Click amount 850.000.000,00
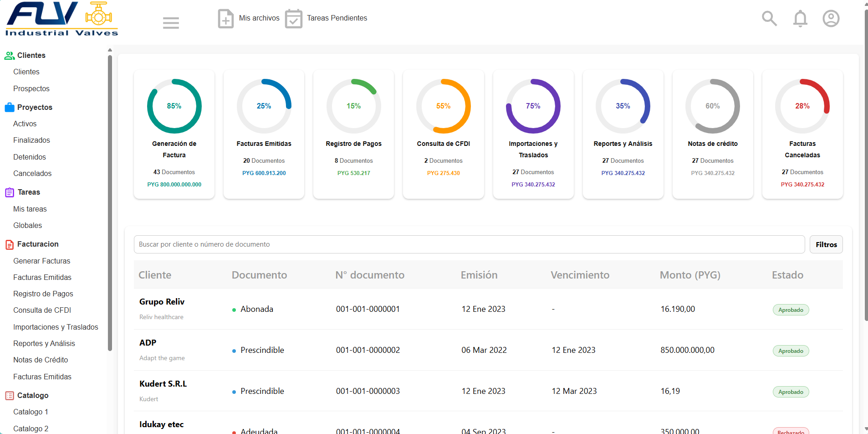This screenshot has width=868, height=434. [687, 350]
